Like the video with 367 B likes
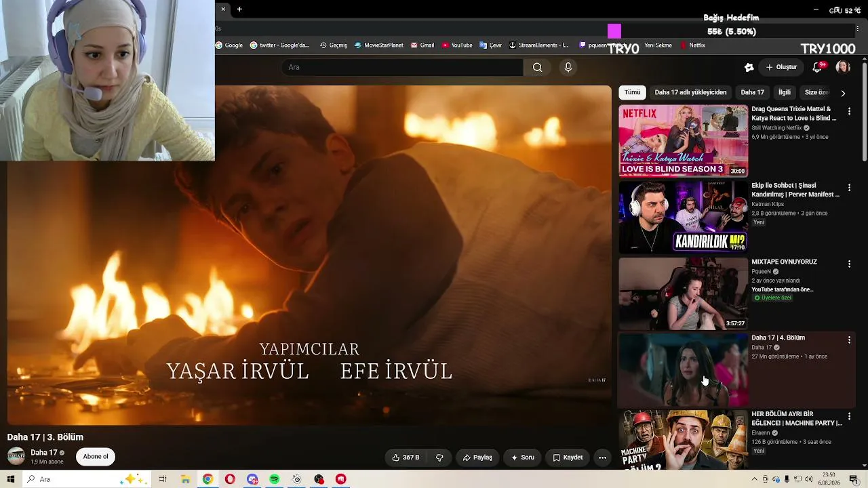Screen dimensions: 868x488 tap(406, 457)
